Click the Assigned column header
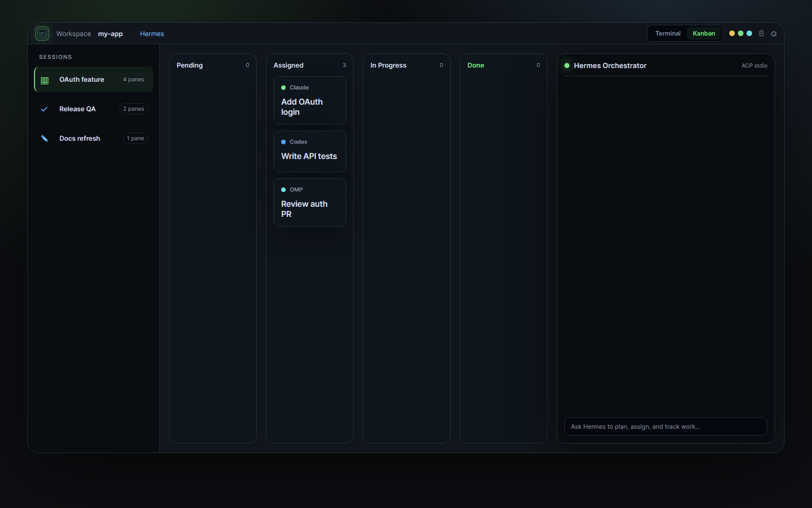 point(288,66)
